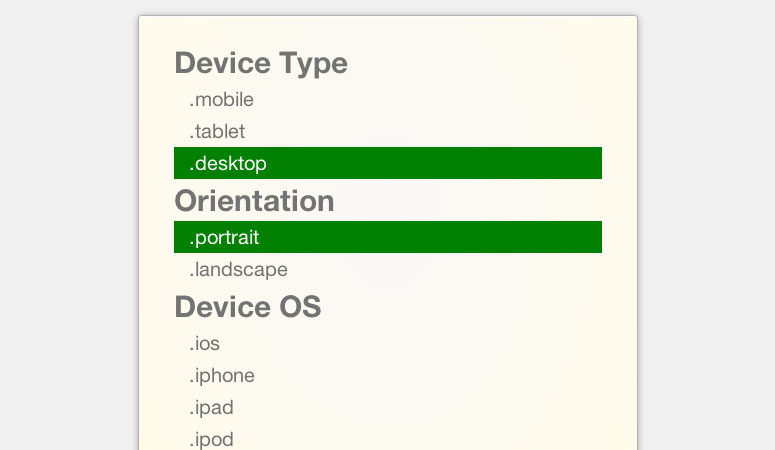
Task: Select the .tablet list row
Action: click(x=388, y=131)
